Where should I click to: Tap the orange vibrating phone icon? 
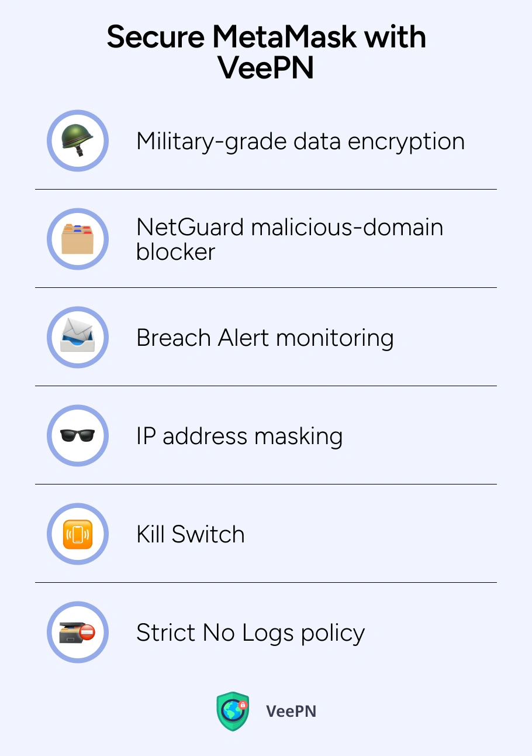tap(77, 534)
